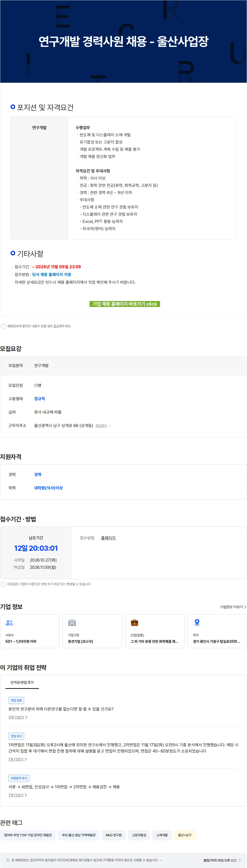Open the 홈페이지 application method link
The height and width of the screenshot is (868, 247).
[x=108, y=538]
